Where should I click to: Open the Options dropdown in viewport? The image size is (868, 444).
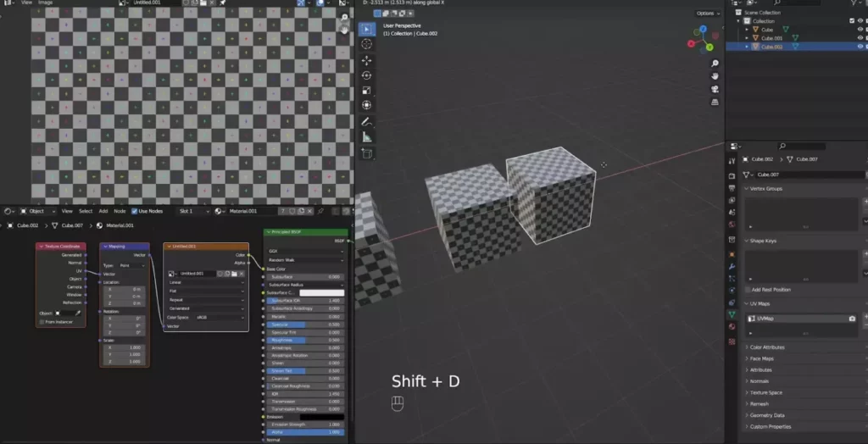point(707,14)
